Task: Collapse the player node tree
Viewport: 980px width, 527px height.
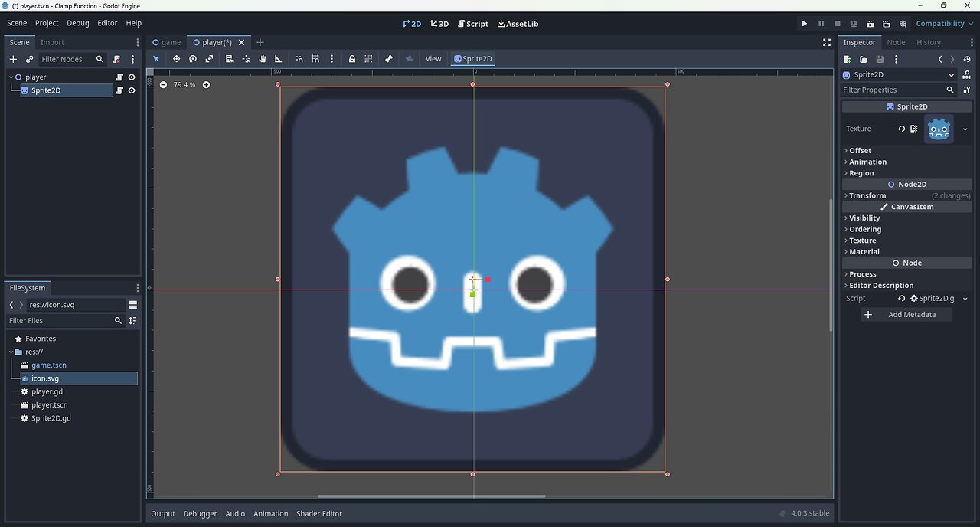Action: 11,77
